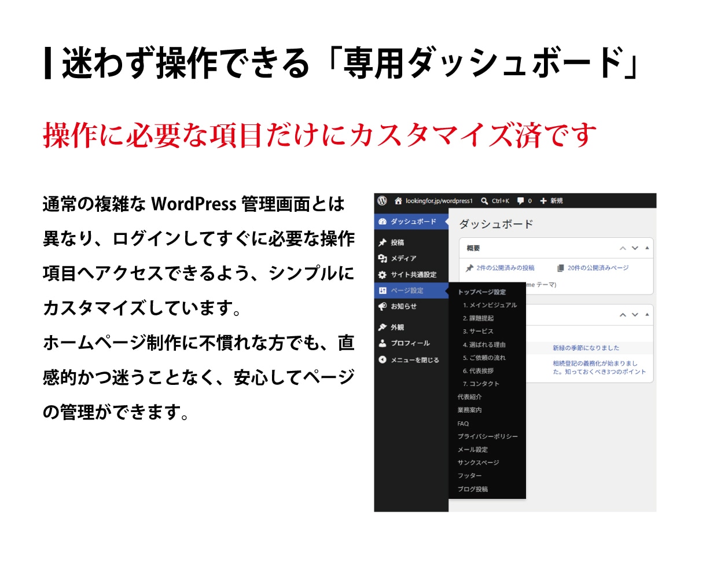Screen dimensions: 706x588
Task: Open the comments bubble icon showing 0
Action: (520, 201)
